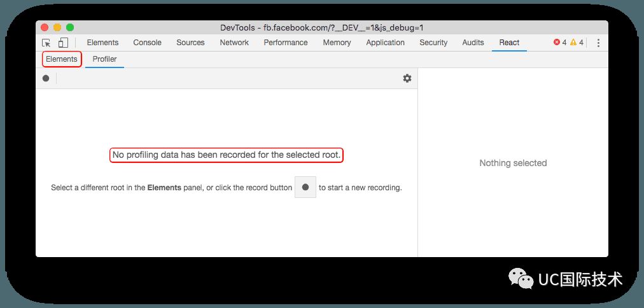The height and width of the screenshot is (308, 644).
Task: Show the 4 errors indicator
Action: tap(560, 42)
